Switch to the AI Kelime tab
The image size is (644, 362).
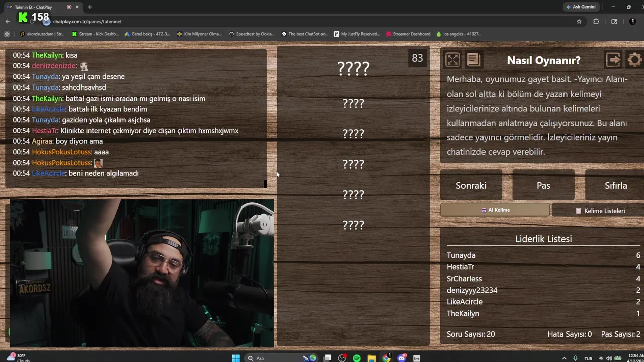[495, 210]
